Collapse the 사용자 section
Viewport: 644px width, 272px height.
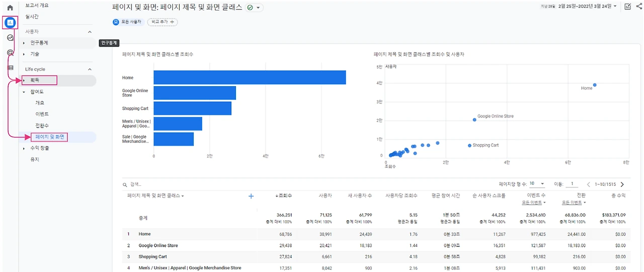point(90,32)
